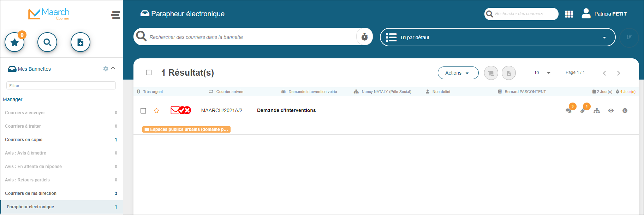Open the notes icon with badge 3

(568, 111)
